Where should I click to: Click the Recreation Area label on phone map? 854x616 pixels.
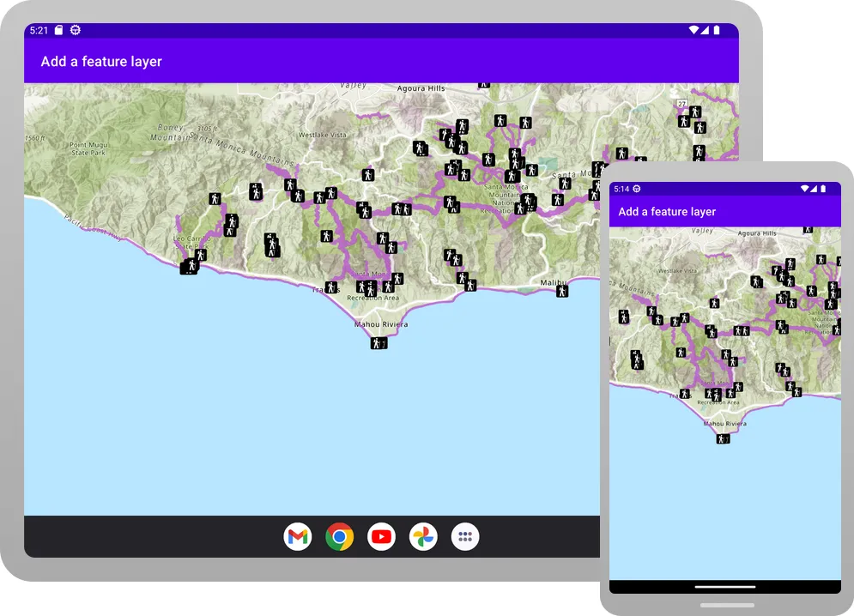click(x=718, y=402)
